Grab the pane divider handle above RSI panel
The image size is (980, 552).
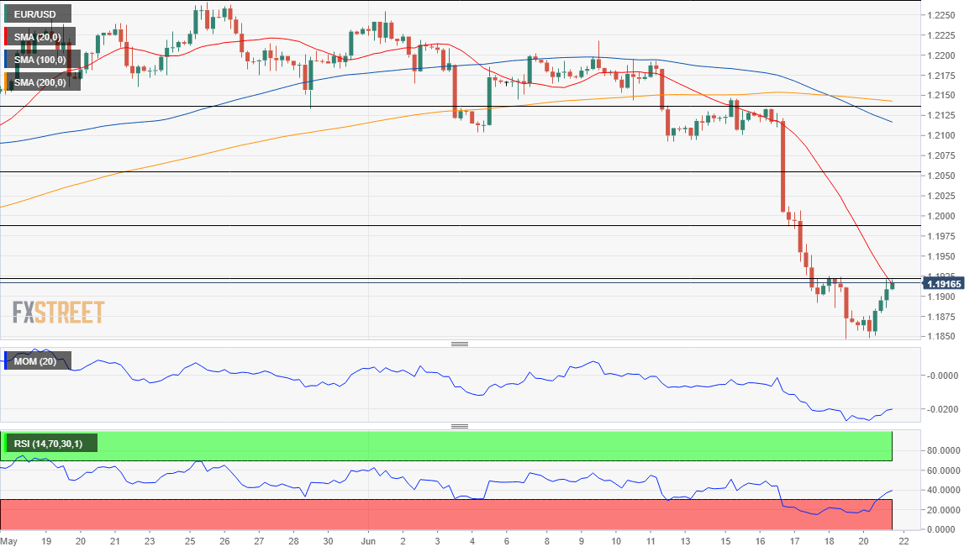click(460, 427)
